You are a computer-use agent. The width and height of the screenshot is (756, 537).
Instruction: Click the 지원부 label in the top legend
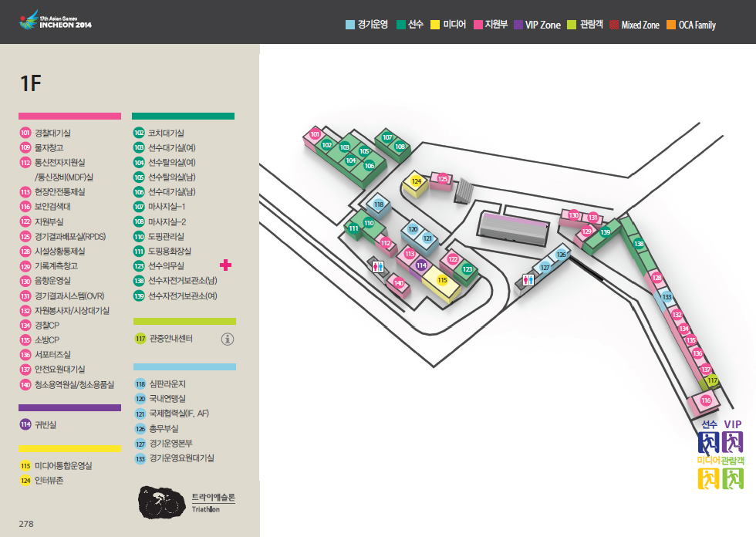496,24
